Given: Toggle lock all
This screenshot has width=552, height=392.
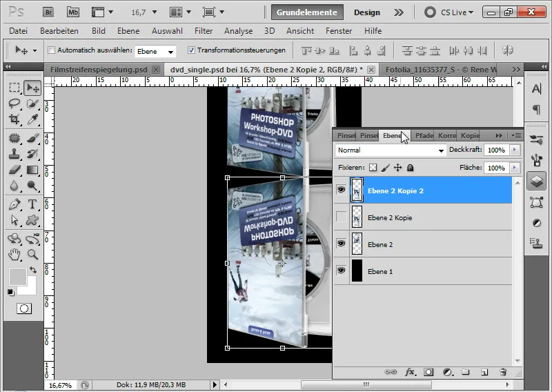Looking at the screenshot, I should 410,168.
